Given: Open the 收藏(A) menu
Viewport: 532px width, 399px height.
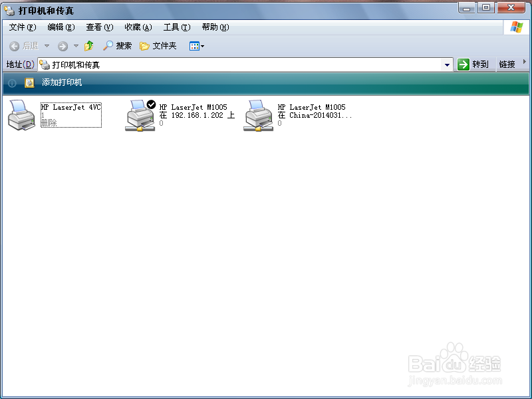Looking at the screenshot, I should [x=138, y=27].
